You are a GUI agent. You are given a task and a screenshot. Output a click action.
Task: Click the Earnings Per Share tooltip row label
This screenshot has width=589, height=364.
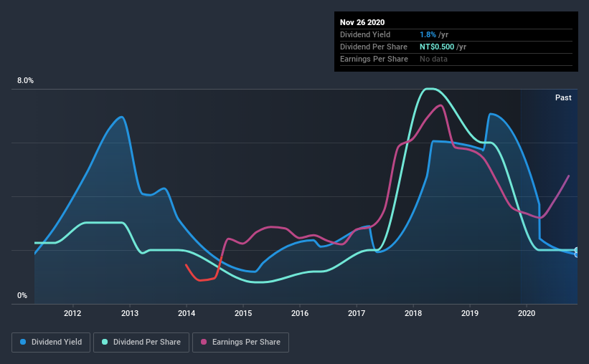coord(374,59)
